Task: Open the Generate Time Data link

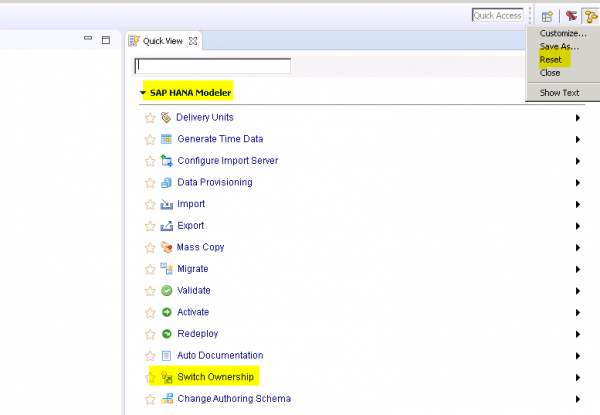Action: click(x=220, y=139)
